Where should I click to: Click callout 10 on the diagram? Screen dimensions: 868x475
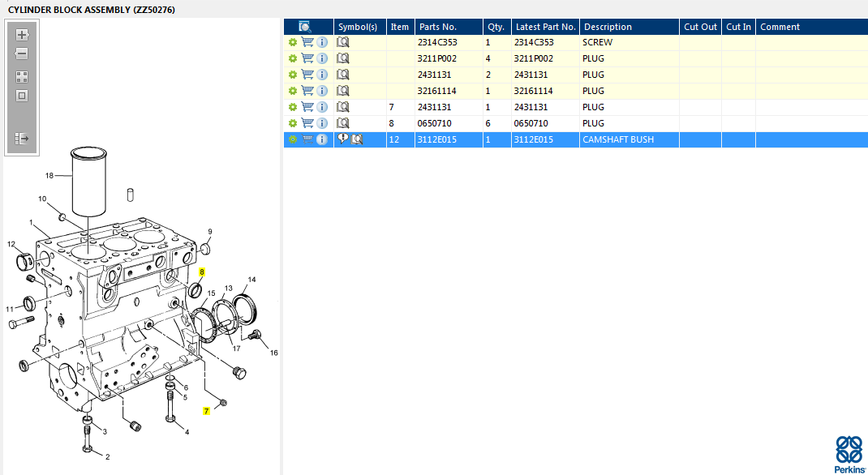(x=43, y=199)
